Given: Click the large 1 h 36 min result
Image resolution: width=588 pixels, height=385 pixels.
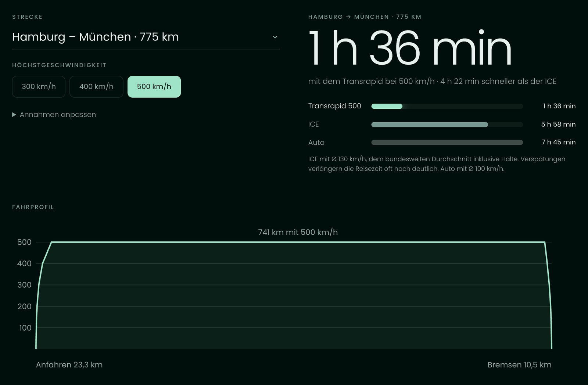Looking at the screenshot, I should click(410, 48).
